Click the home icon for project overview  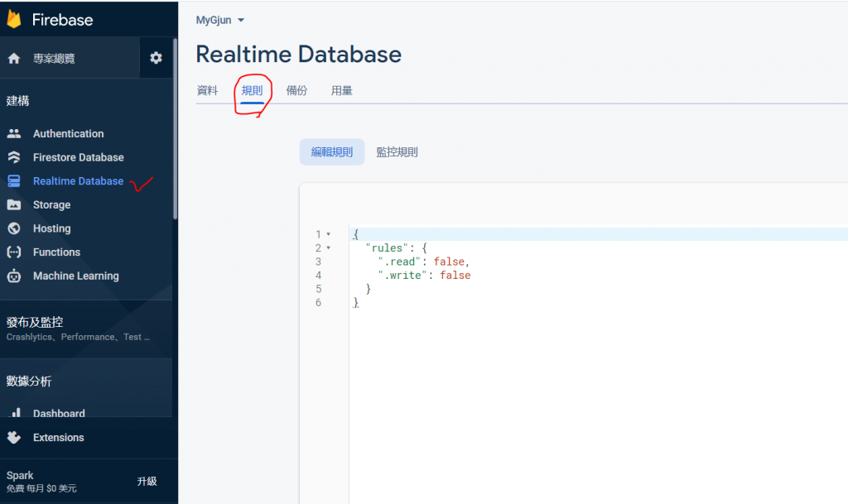pos(14,58)
